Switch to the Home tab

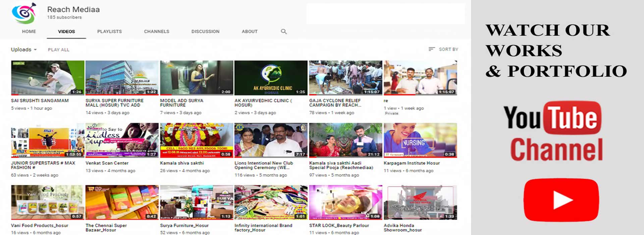tap(29, 32)
